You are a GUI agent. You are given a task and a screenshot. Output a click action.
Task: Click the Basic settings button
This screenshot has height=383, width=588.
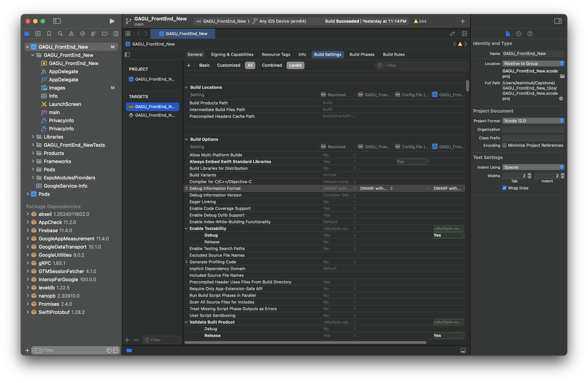click(204, 65)
